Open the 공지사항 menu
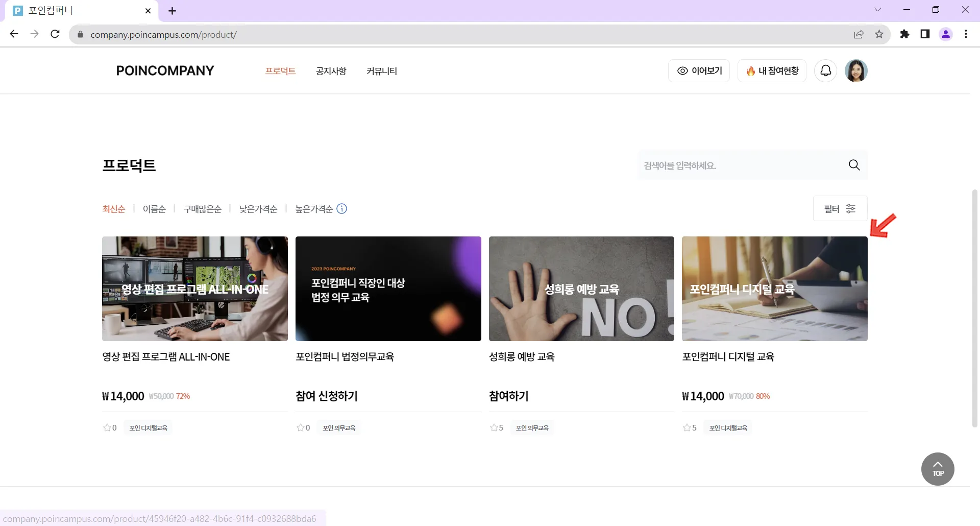The image size is (980, 526). click(331, 71)
